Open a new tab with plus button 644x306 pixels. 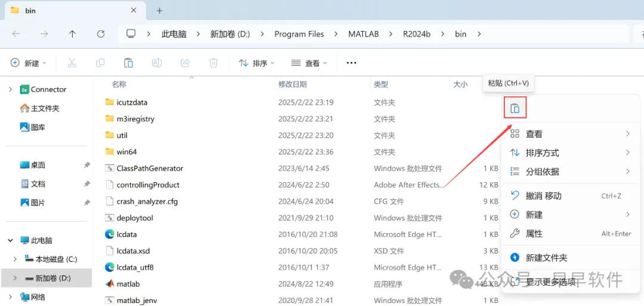160,11
